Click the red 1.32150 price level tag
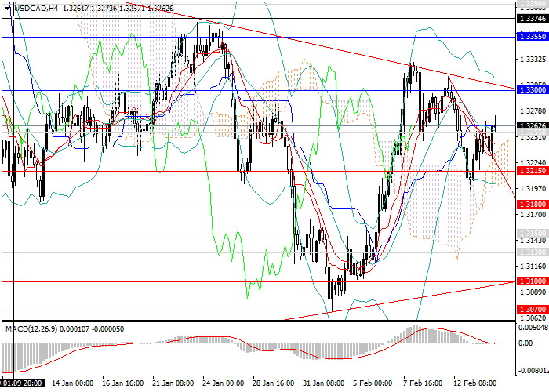This screenshot has width=549, height=392. click(533, 170)
